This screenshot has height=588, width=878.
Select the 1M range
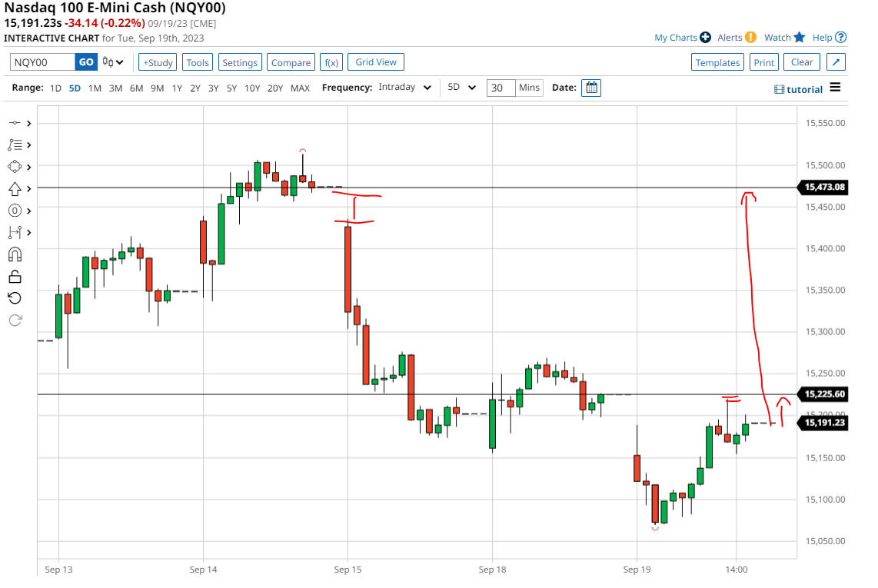(x=95, y=88)
